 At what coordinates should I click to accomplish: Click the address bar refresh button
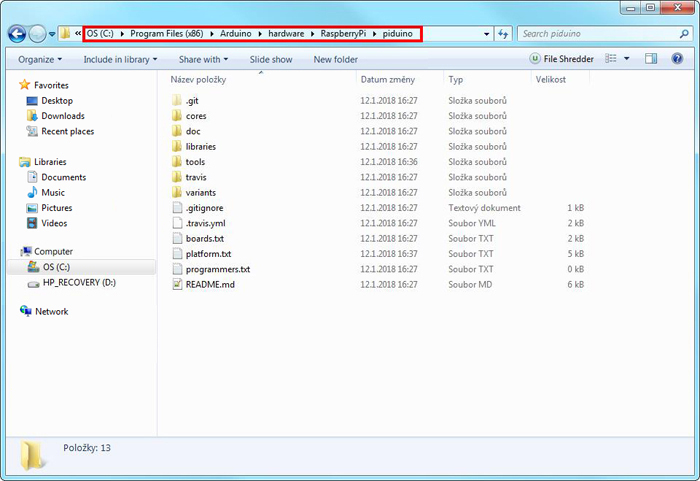(503, 34)
